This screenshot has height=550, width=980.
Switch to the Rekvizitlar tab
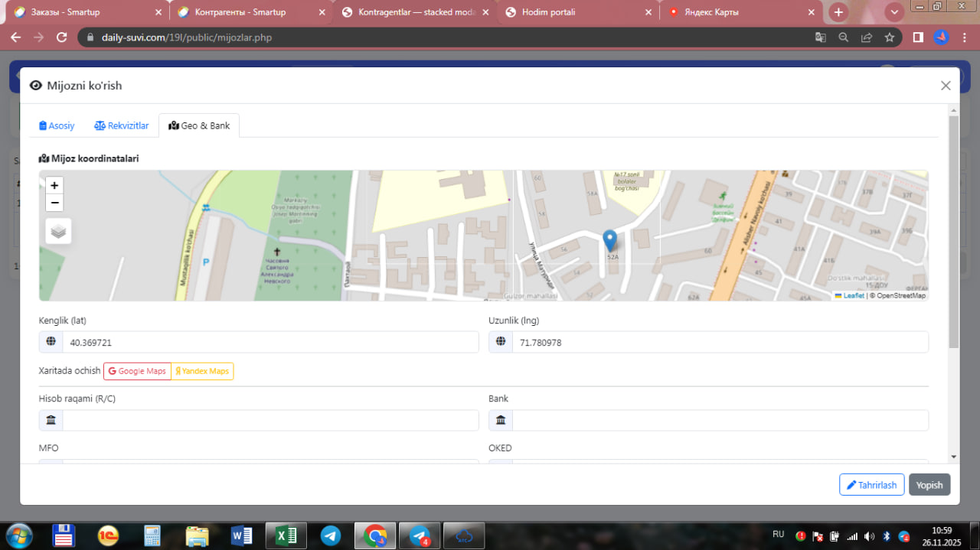122,125
